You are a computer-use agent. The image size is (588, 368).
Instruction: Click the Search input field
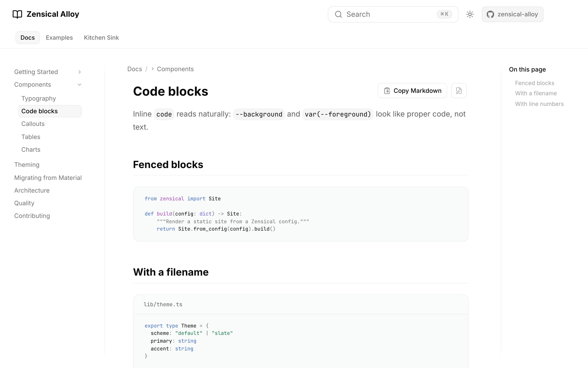coord(393,14)
